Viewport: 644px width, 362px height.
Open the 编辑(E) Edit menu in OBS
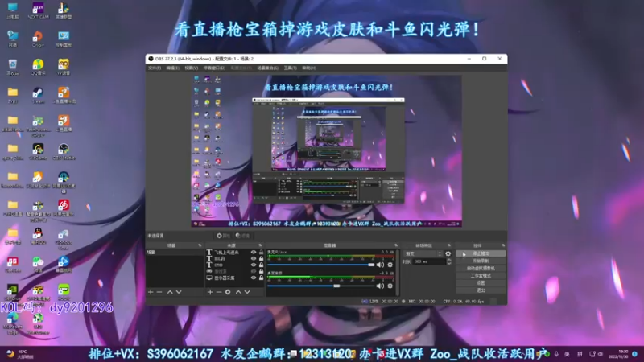point(173,68)
